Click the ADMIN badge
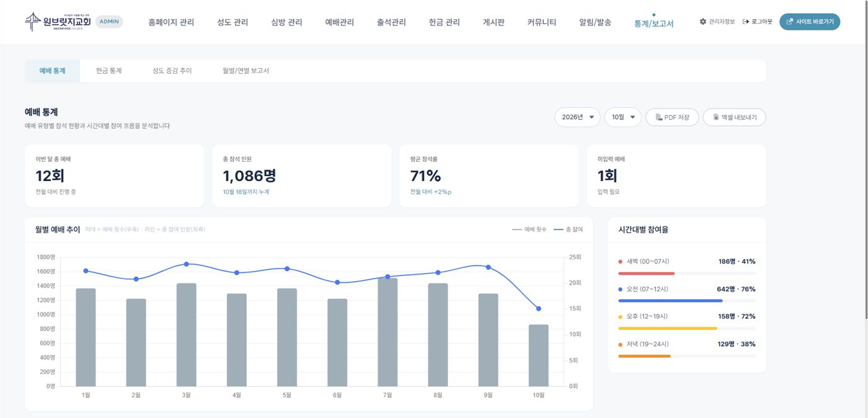Screen dimensions: 868x418 [x=109, y=22]
